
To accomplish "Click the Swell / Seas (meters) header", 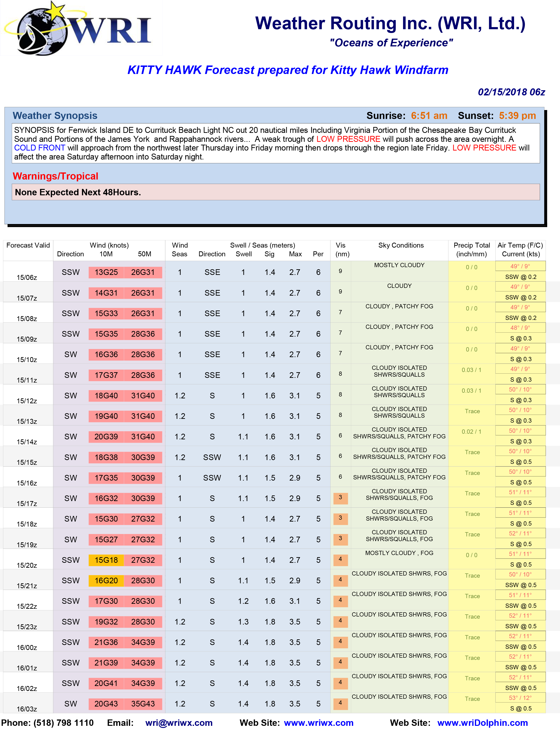I will pyautogui.click(x=263, y=245).
